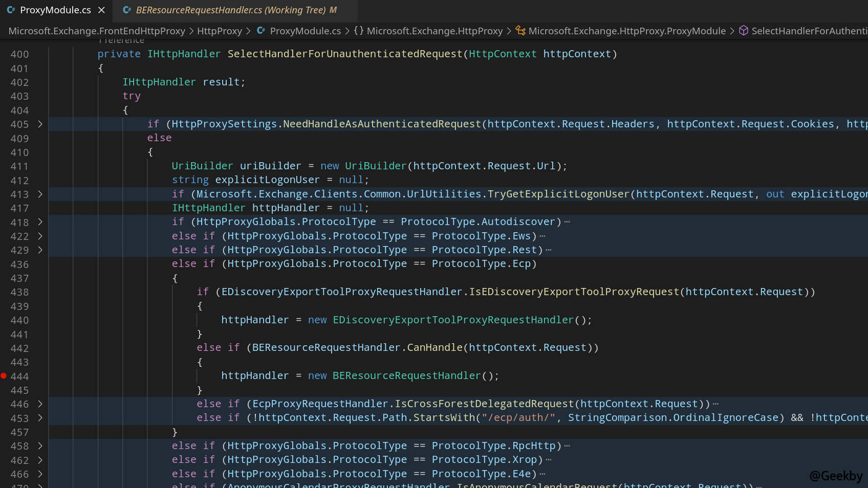
Task: Click the ellipsis after the Xrop condition
Action: coord(549,460)
